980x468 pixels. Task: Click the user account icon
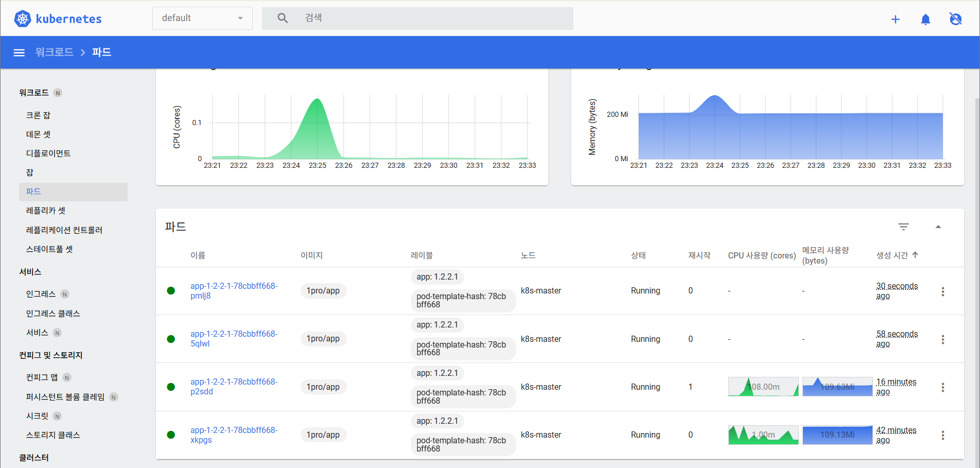[x=955, y=19]
